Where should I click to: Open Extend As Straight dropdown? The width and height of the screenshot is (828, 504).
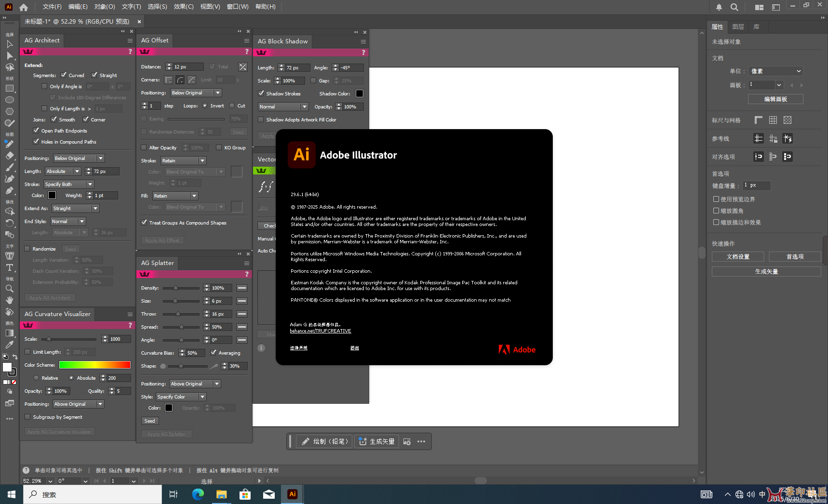pyautogui.click(x=75, y=209)
